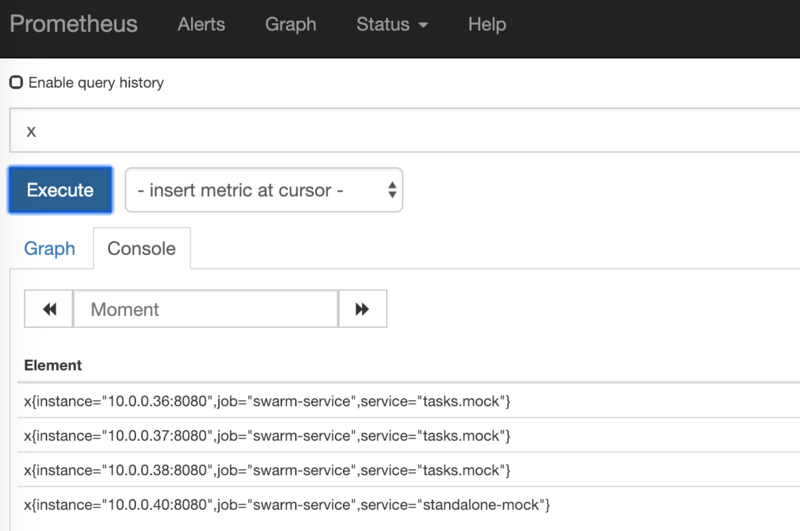The image size is (800, 531).
Task: Open Graph in the top navigation bar
Action: pyautogui.click(x=290, y=24)
